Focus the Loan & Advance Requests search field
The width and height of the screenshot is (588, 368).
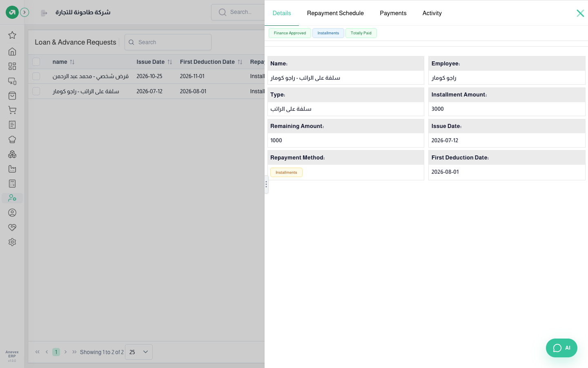click(168, 42)
